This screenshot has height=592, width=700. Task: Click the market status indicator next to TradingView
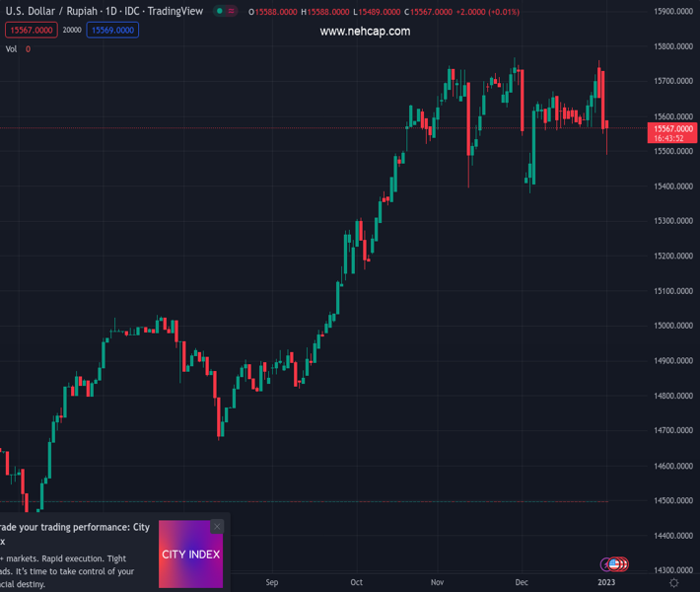click(x=220, y=12)
